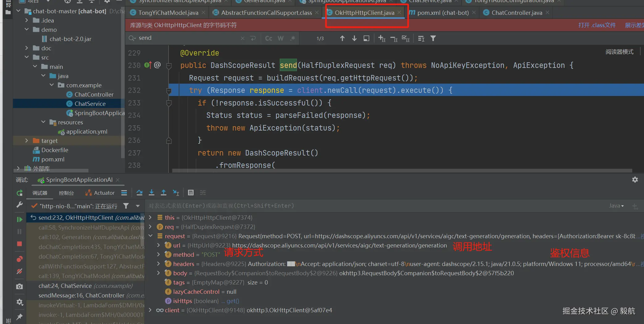
Task: Expand the 'this' variable node
Action: tap(150, 217)
